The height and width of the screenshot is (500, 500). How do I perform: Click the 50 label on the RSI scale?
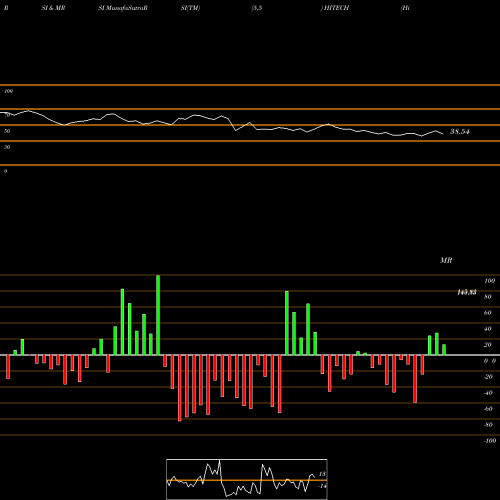(x=7, y=131)
